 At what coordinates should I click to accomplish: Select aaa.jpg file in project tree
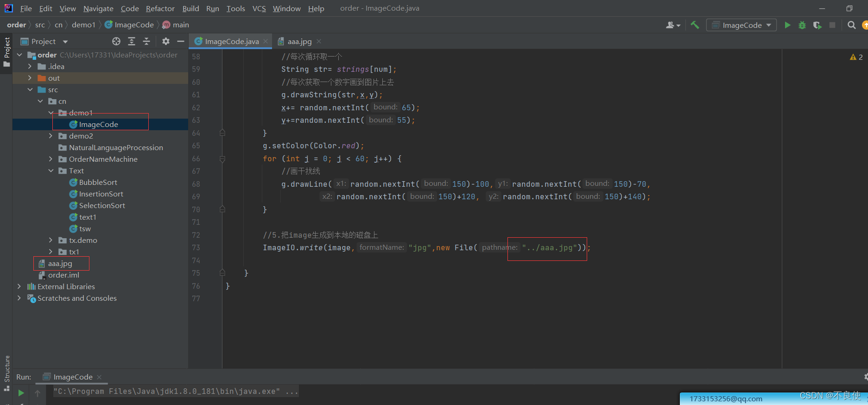60,263
